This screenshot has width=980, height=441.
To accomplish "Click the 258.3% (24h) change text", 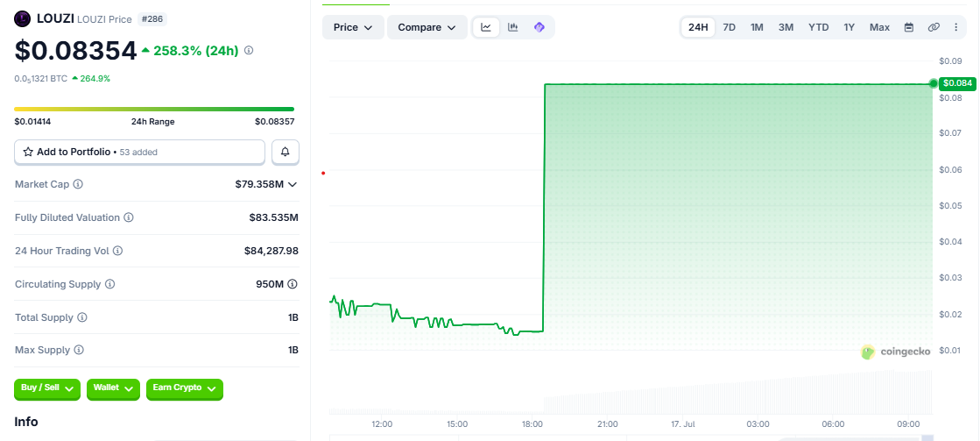I will coord(195,51).
